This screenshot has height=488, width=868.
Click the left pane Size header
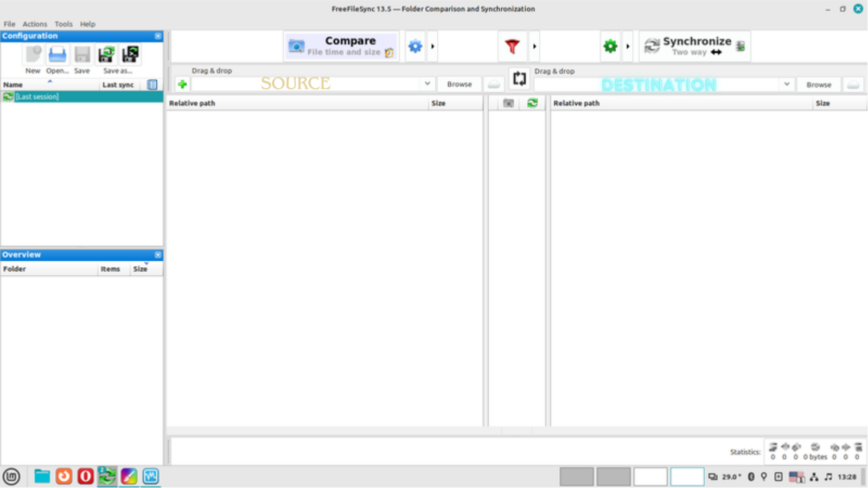pyautogui.click(x=456, y=103)
